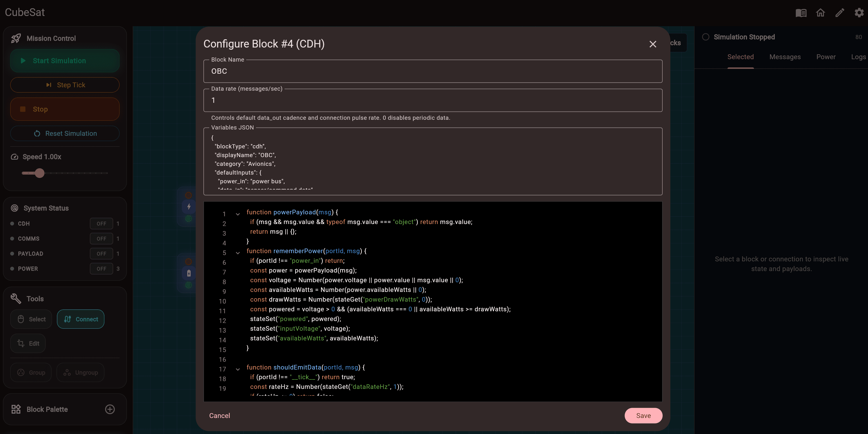This screenshot has width=868, height=434.
Task: Click the "category": "Avionics" JSON line
Action: [245, 164]
